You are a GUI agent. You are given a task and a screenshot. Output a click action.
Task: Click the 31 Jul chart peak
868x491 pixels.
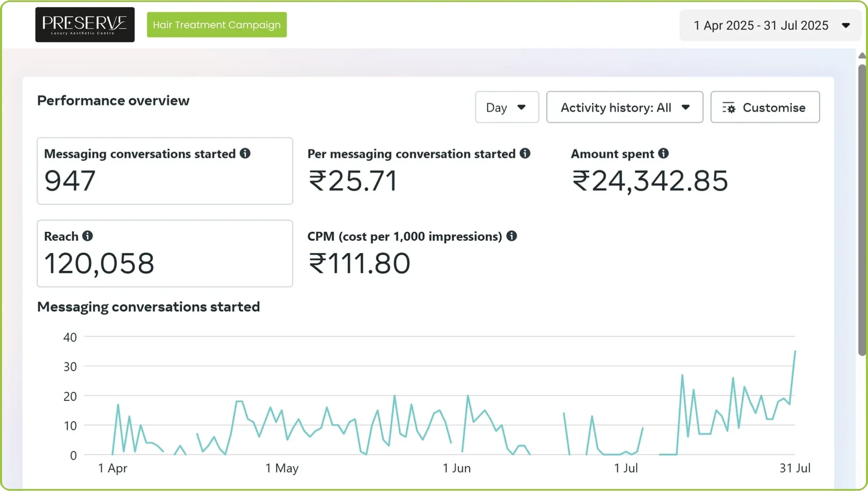(795, 352)
